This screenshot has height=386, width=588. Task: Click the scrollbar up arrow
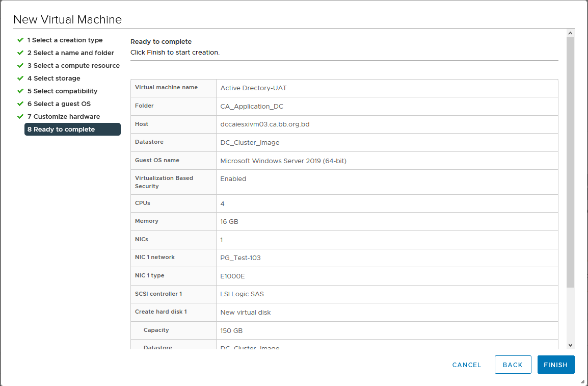point(570,33)
